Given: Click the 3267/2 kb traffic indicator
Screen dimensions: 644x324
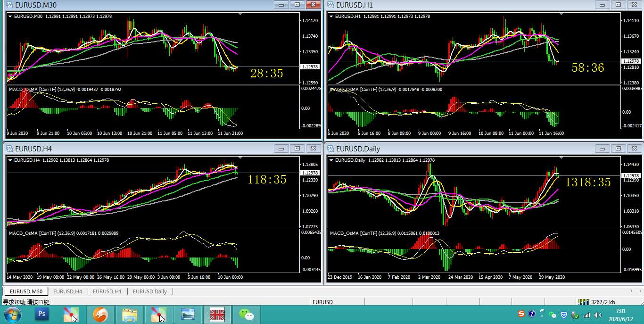Looking at the screenshot, I should click(x=603, y=302).
